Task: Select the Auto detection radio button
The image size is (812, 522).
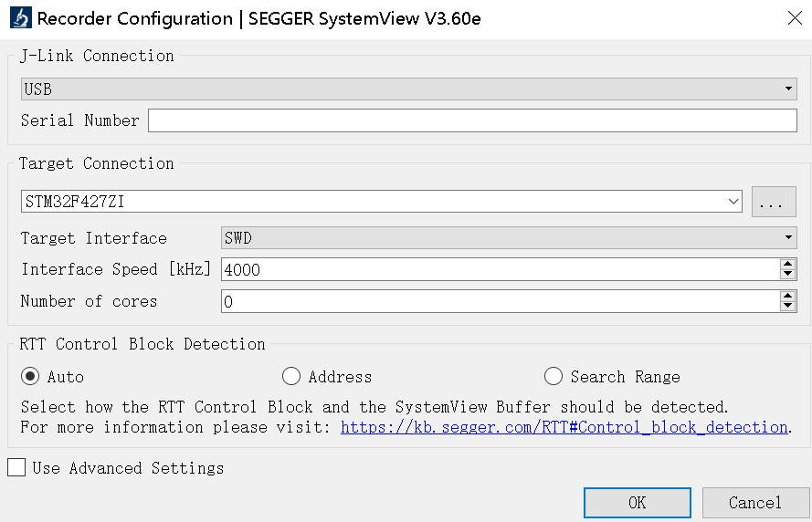Action: tap(30, 376)
